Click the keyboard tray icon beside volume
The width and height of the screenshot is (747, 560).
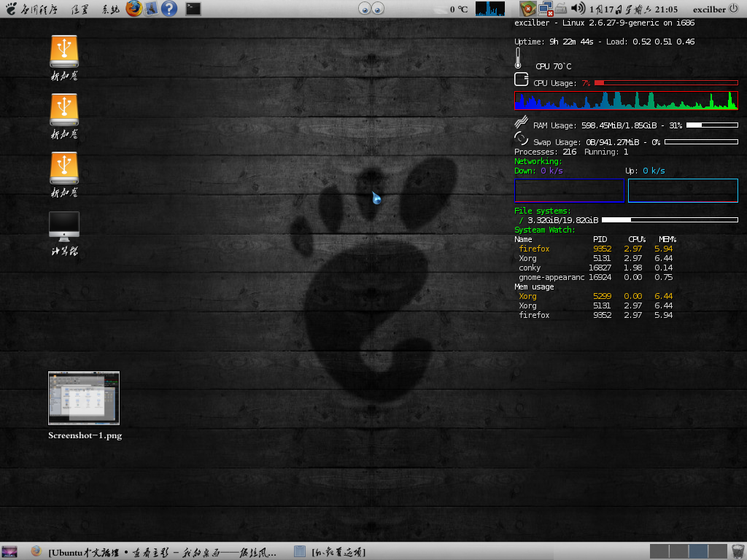[x=561, y=9]
